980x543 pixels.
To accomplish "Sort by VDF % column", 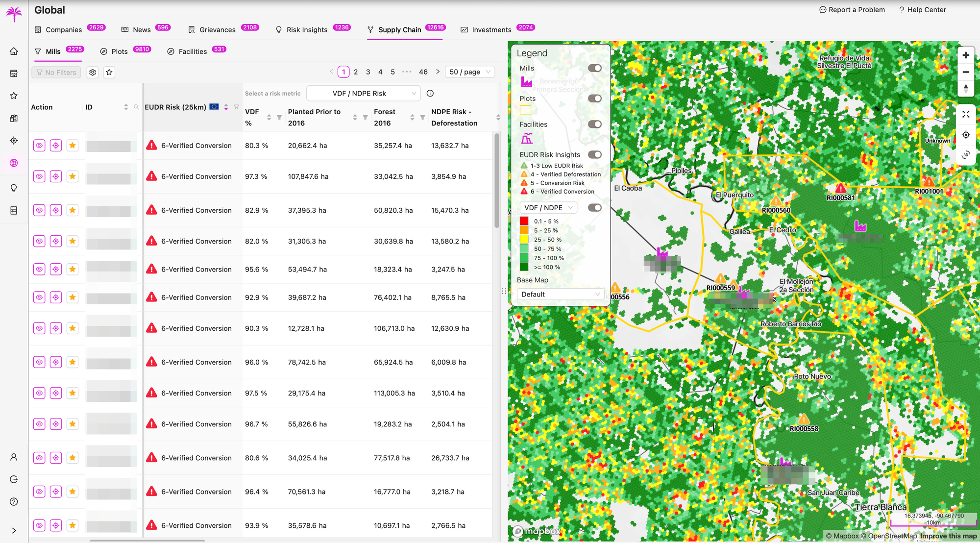I will click(269, 118).
